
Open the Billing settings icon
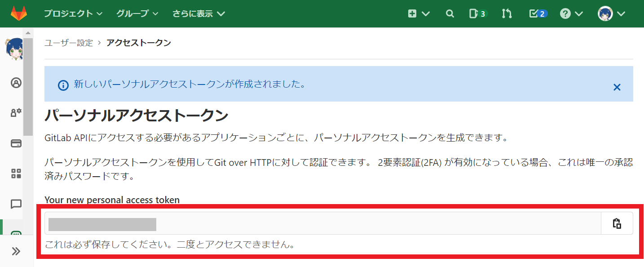(x=16, y=143)
